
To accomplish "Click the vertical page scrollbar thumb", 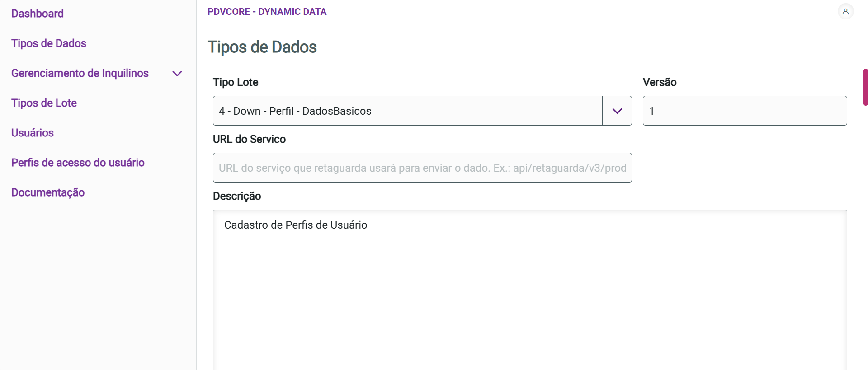I will 865,87.
